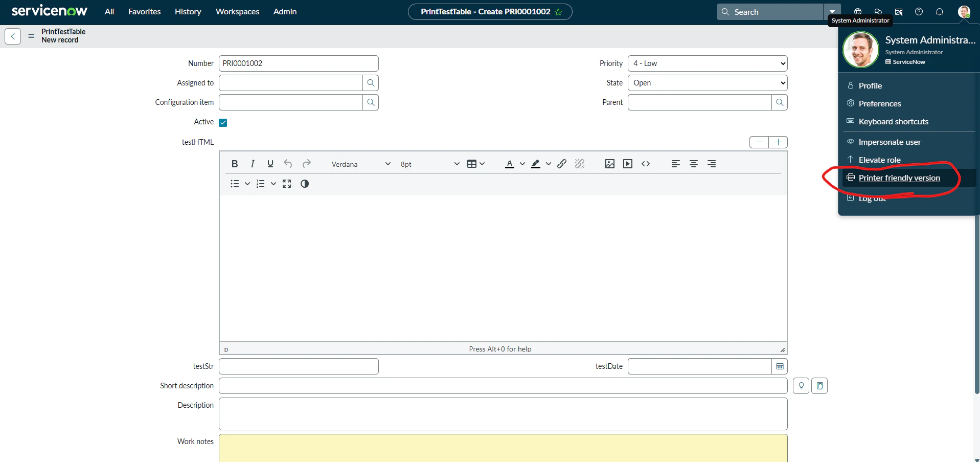The height and width of the screenshot is (462, 980).
Task: Select Impersonate user from the menu
Action: click(890, 142)
